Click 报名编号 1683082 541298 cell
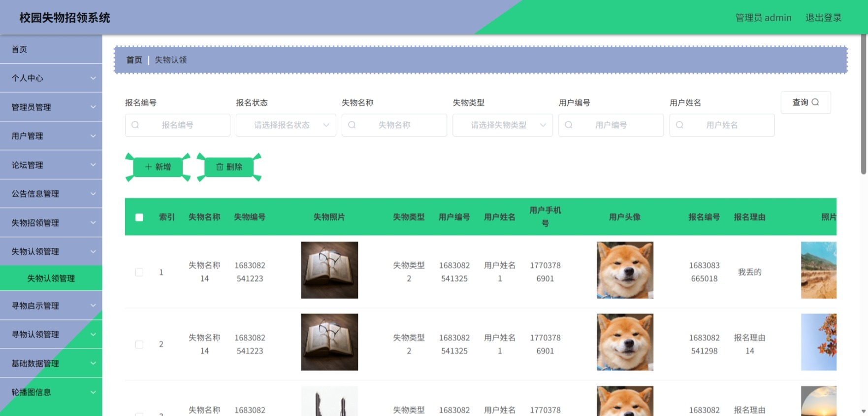868x416 pixels. [x=704, y=345]
